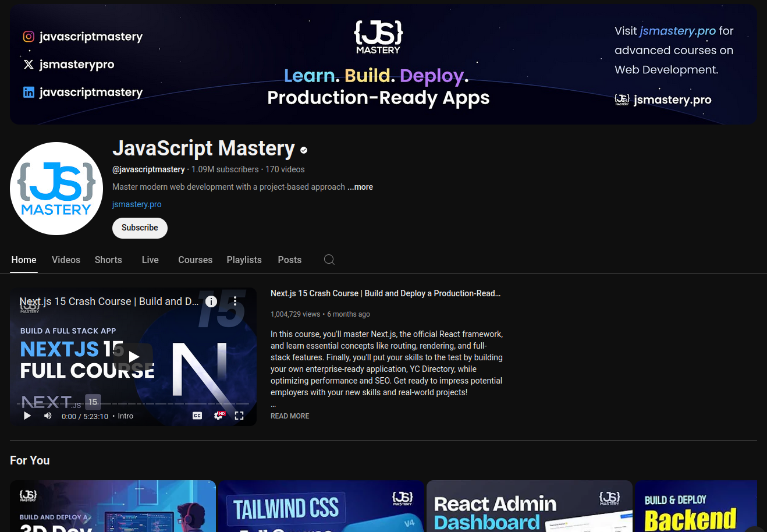Screen dimensions: 767x532
Task: Click jsmasterypro X handle text
Action: point(77,65)
